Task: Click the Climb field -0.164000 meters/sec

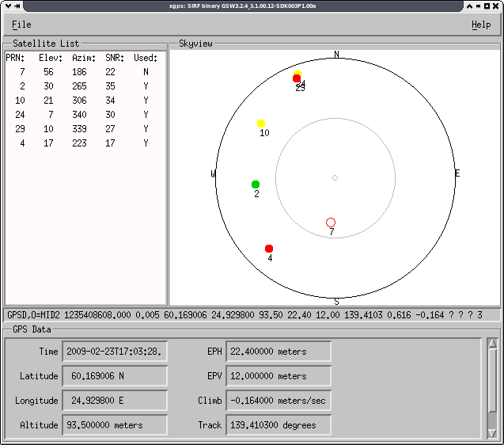Action: tap(279, 401)
